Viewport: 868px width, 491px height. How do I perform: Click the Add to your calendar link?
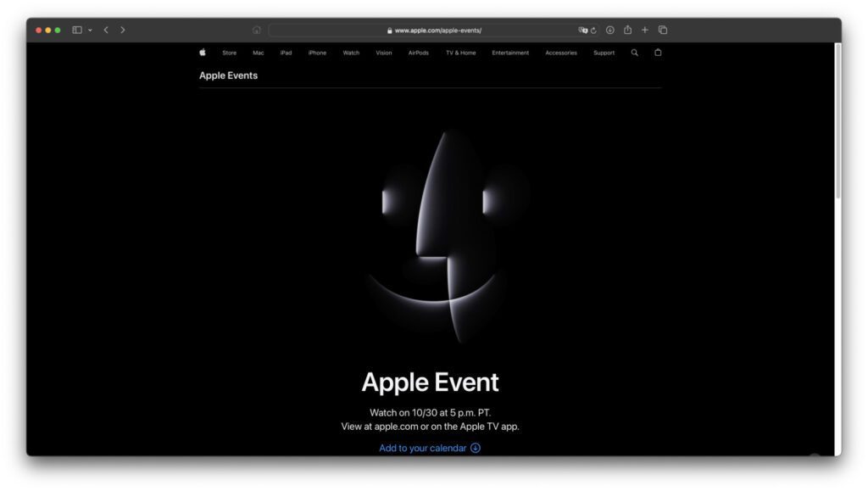point(429,448)
